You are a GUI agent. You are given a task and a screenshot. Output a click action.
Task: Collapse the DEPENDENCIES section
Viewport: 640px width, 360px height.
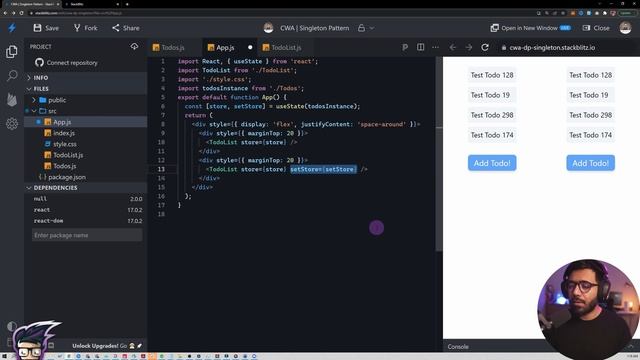86,188
